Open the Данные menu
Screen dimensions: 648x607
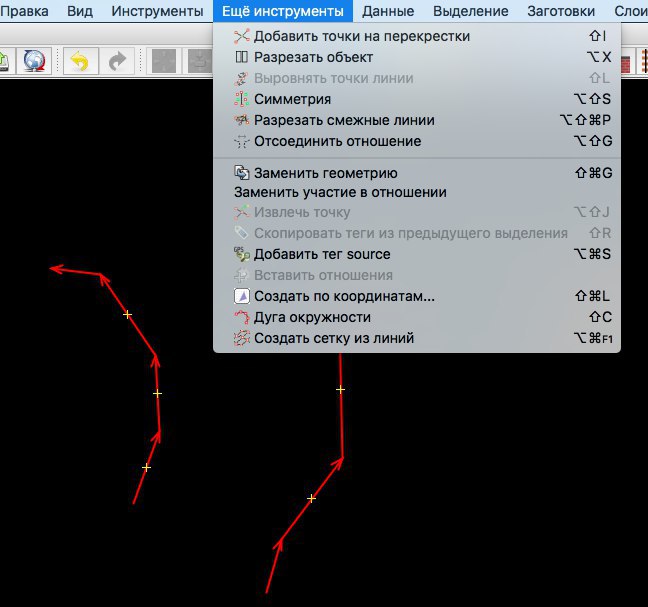(388, 11)
